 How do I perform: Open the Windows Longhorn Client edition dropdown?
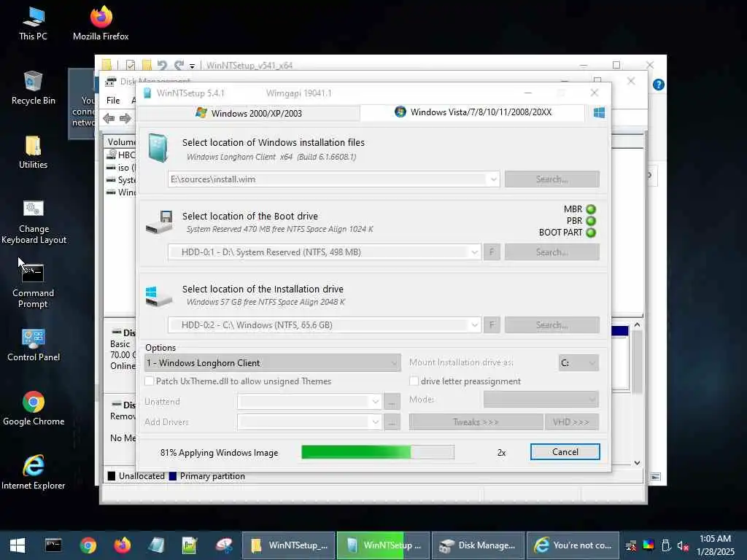272,363
